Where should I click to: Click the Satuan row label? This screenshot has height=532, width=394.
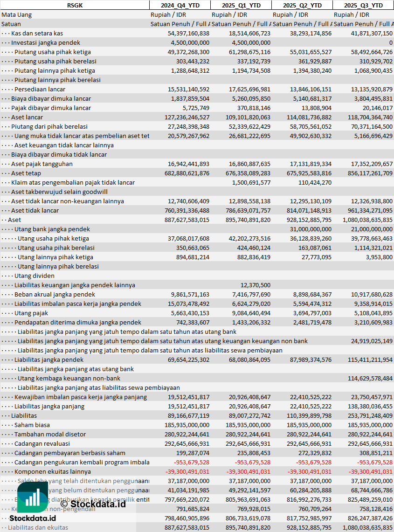[11, 24]
